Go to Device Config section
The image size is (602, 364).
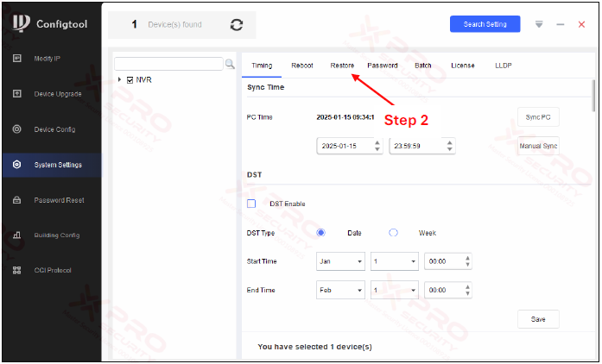(54, 129)
